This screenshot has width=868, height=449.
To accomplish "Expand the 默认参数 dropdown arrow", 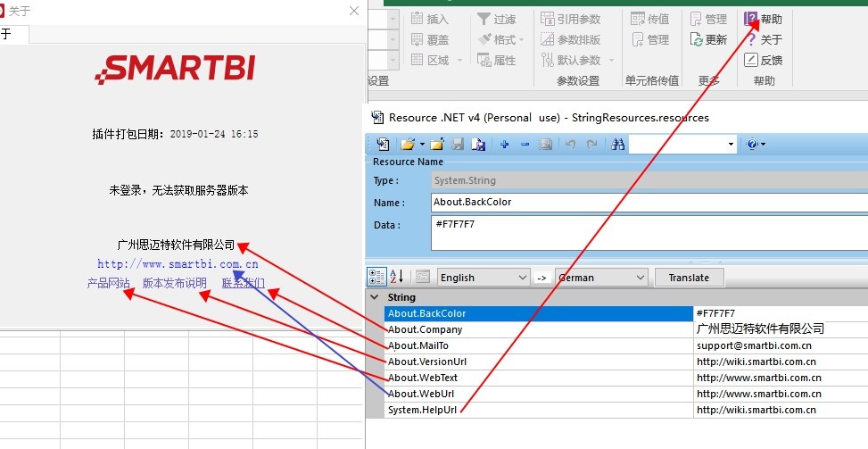I will coord(612,61).
